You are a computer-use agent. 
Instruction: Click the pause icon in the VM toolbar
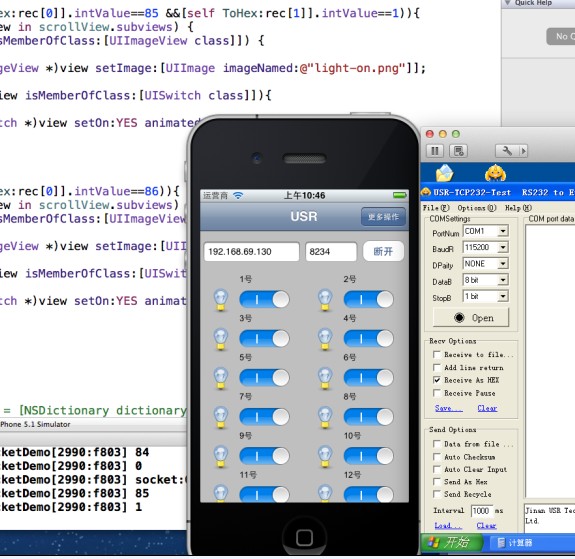435,151
